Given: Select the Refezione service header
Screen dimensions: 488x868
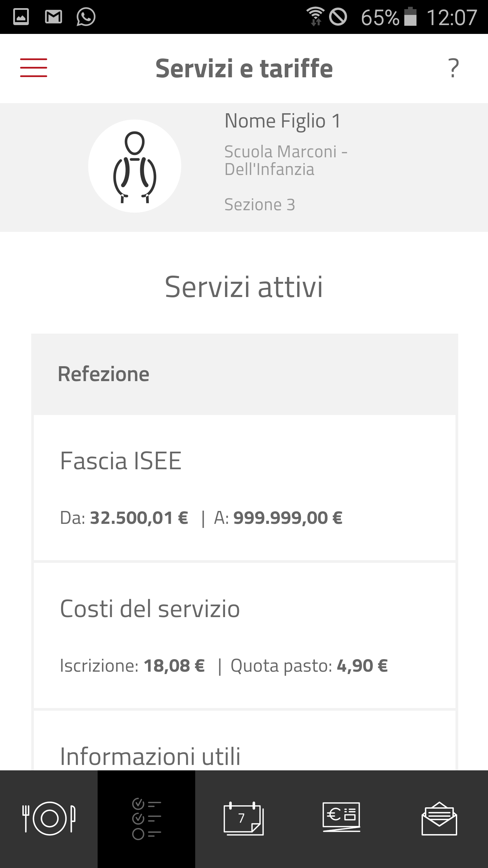Looking at the screenshot, I should (104, 374).
